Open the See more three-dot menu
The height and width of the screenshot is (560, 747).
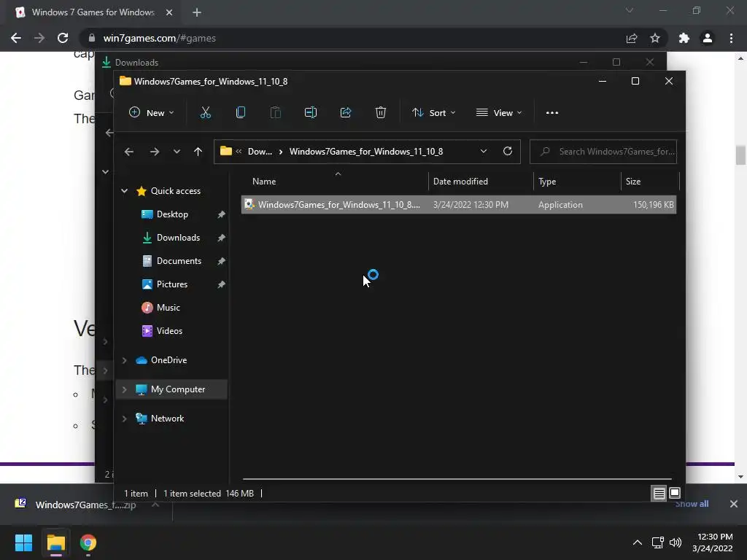[x=551, y=113]
